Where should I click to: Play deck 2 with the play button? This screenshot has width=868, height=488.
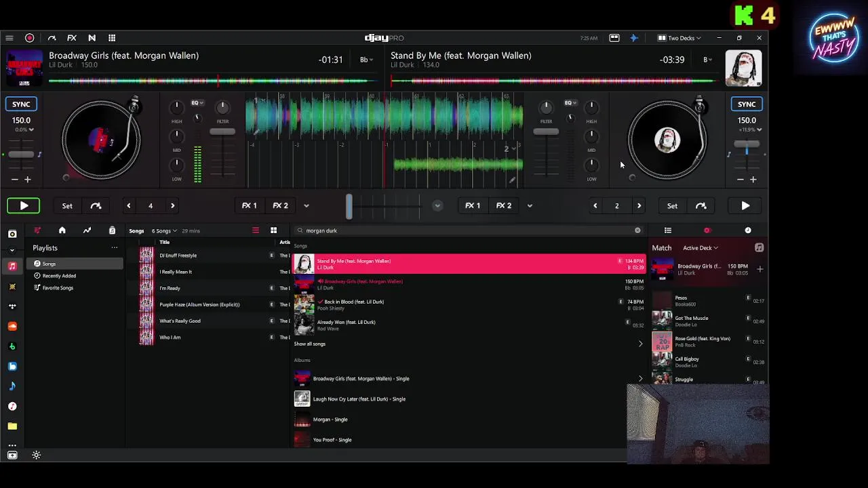(745, 205)
